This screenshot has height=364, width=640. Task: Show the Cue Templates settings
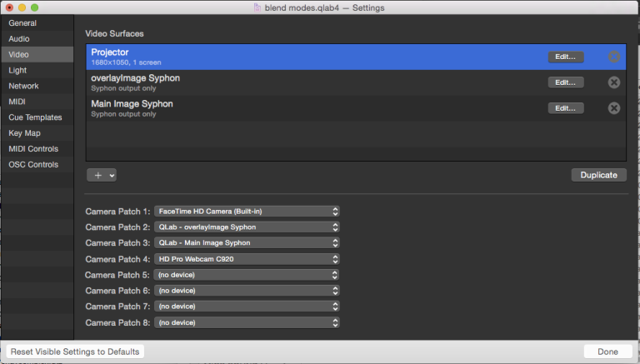pos(35,117)
